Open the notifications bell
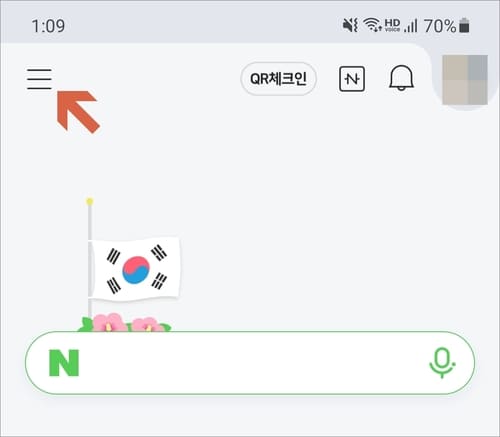 click(401, 78)
